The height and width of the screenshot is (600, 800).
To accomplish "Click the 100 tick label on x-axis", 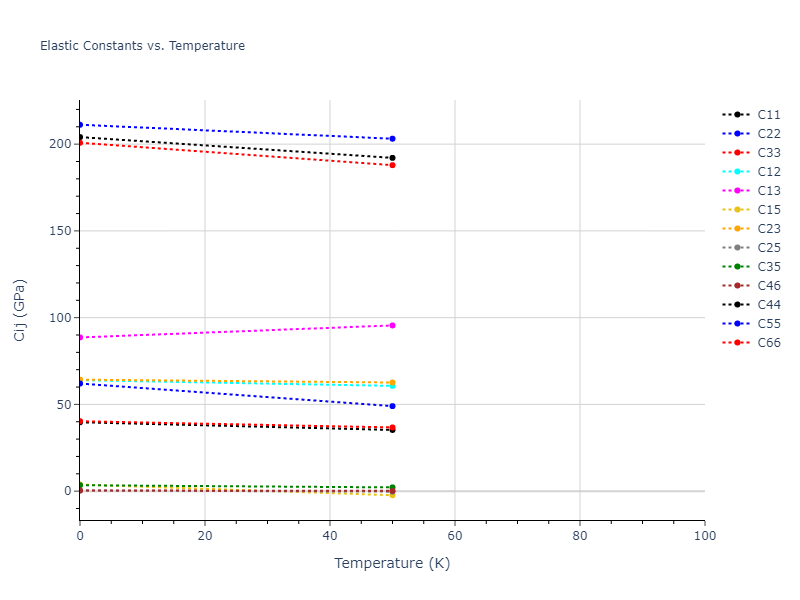I will coord(704,536).
